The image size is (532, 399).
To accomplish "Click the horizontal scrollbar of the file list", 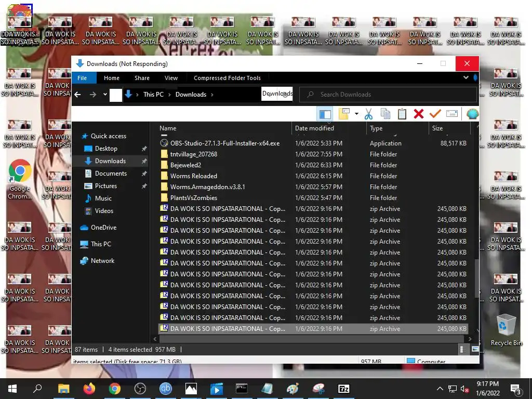I will (312, 339).
